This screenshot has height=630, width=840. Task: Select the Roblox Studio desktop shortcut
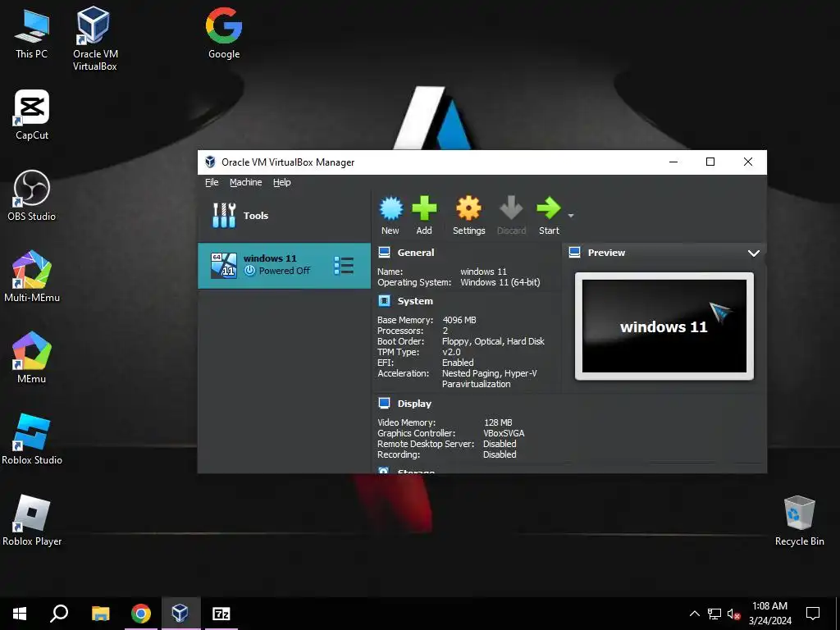32,439
